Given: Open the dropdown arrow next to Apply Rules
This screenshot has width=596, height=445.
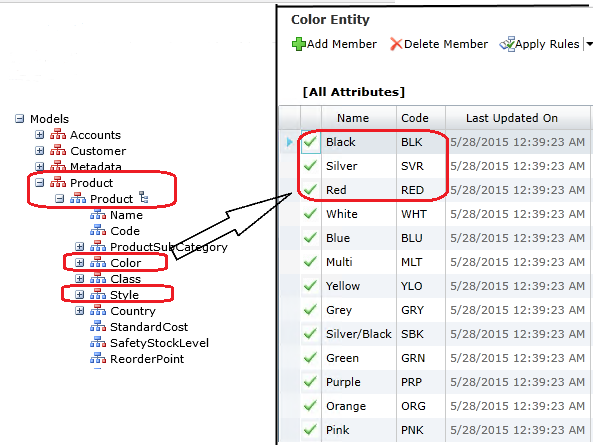Looking at the screenshot, I should coord(589,44).
